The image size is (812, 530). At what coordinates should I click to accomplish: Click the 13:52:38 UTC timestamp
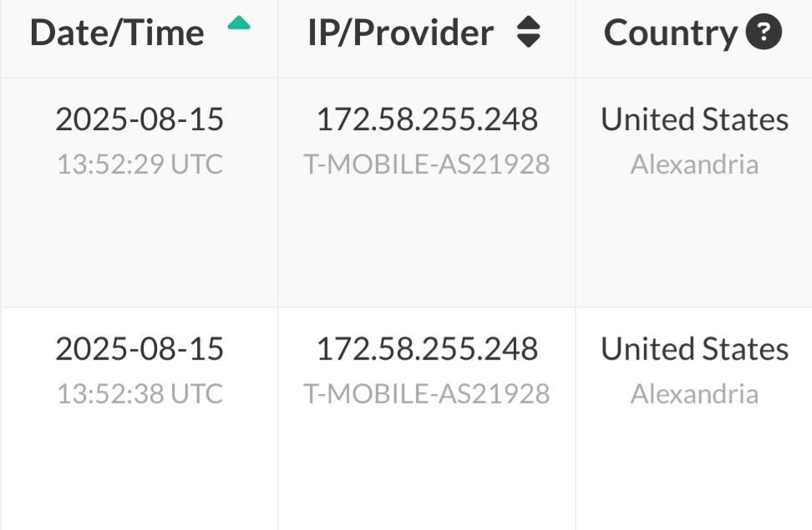(x=140, y=393)
